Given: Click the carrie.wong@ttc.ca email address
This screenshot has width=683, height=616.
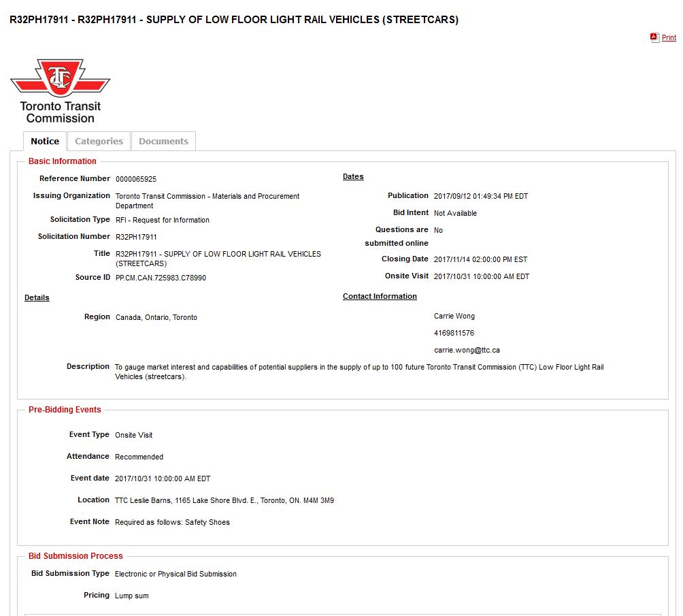Looking at the screenshot, I should [x=467, y=351].
